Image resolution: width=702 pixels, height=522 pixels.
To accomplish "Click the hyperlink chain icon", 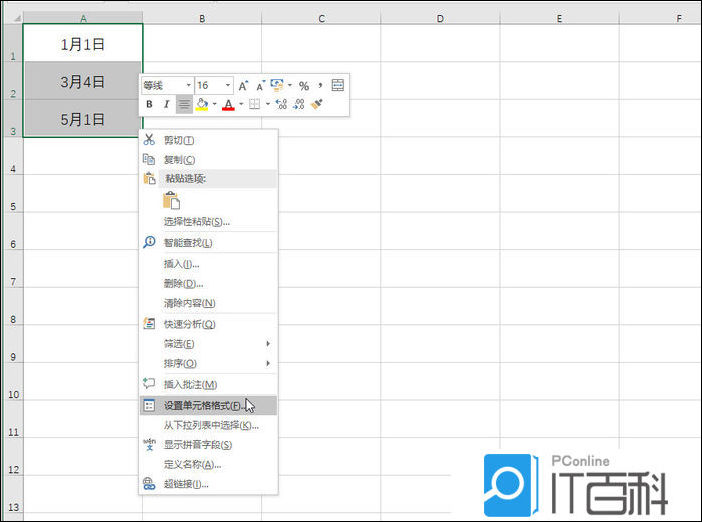I will click(x=149, y=483).
